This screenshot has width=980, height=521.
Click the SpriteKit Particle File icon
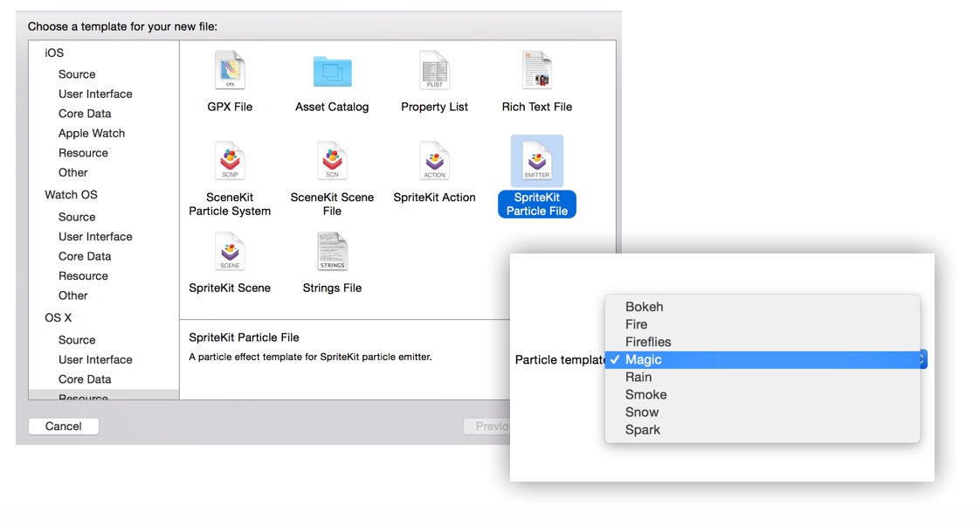(x=536, y=161)
